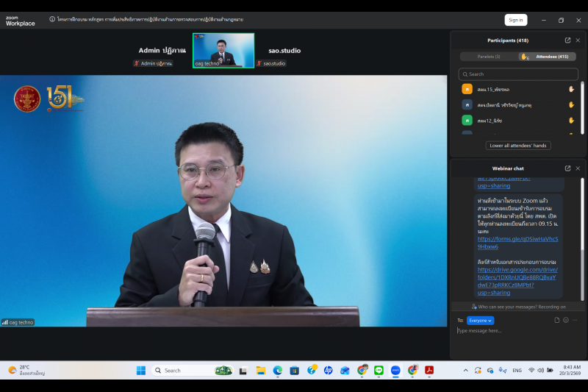
Task: Close the Webinar chat panel
Action: click(578, 168)
